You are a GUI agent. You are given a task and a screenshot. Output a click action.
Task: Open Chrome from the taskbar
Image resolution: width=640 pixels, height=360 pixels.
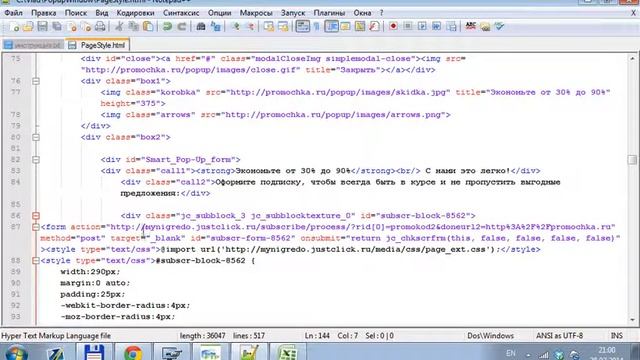tap(133, 353)
